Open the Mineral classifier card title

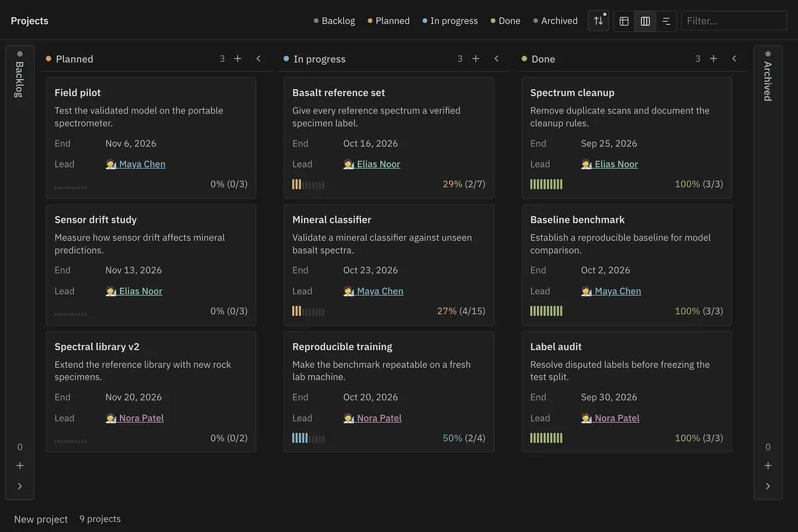coord(332,219)
